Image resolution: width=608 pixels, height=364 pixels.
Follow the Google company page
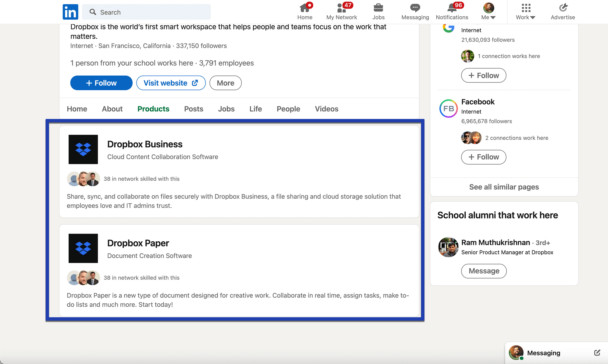point(483,75)
